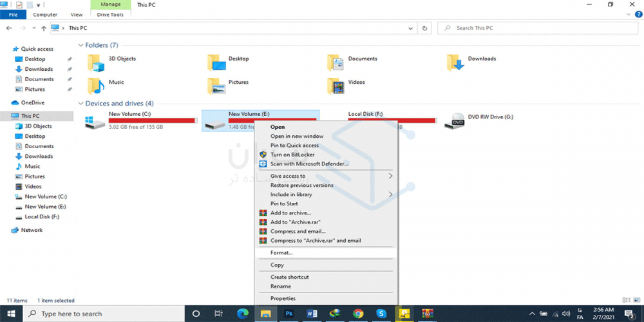Launch Photoshop from the taskbar
Viewport: 644px width, 322px height.
pos(288,314)
